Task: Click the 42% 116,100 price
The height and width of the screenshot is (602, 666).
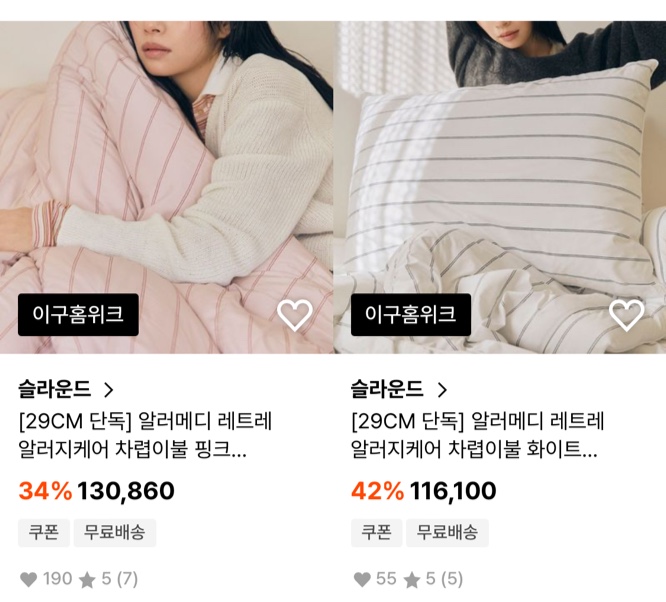Action: click(423, 491)
